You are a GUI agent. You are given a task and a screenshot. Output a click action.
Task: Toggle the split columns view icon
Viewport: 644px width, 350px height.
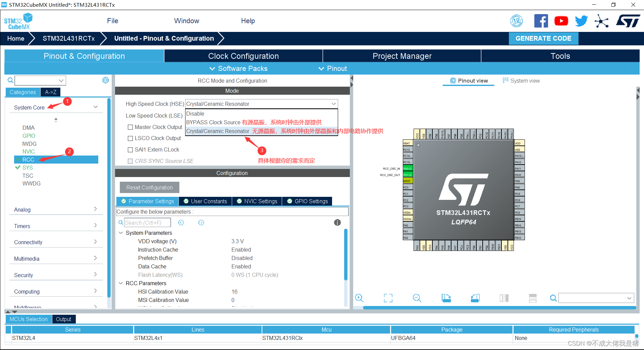click(504, 298)
